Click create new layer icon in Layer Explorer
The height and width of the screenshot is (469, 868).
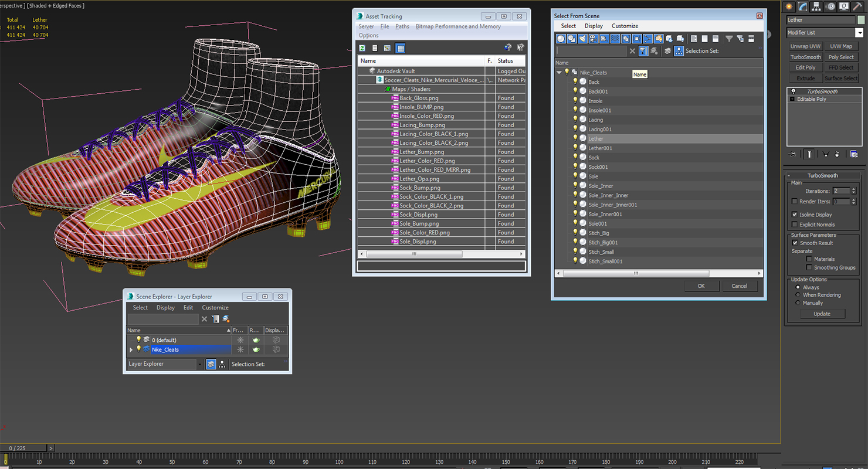pyautogui.click(x=226, y=319)
